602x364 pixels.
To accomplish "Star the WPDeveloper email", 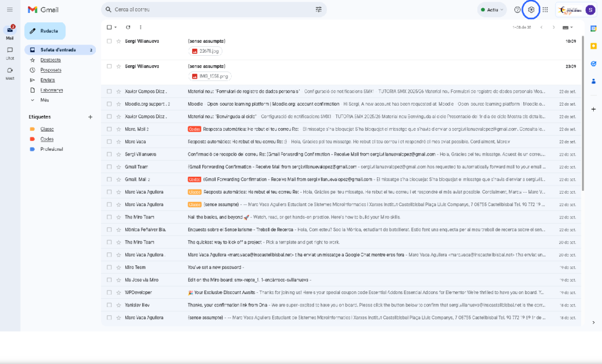I will (119, 292).
